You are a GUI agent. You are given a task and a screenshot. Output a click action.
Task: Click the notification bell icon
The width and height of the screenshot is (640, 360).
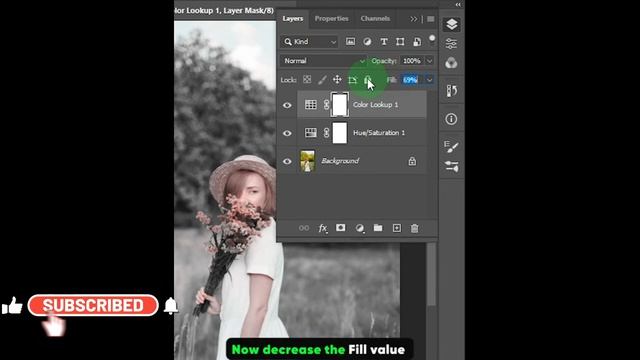pyautogui.click(x=171, y=305)
